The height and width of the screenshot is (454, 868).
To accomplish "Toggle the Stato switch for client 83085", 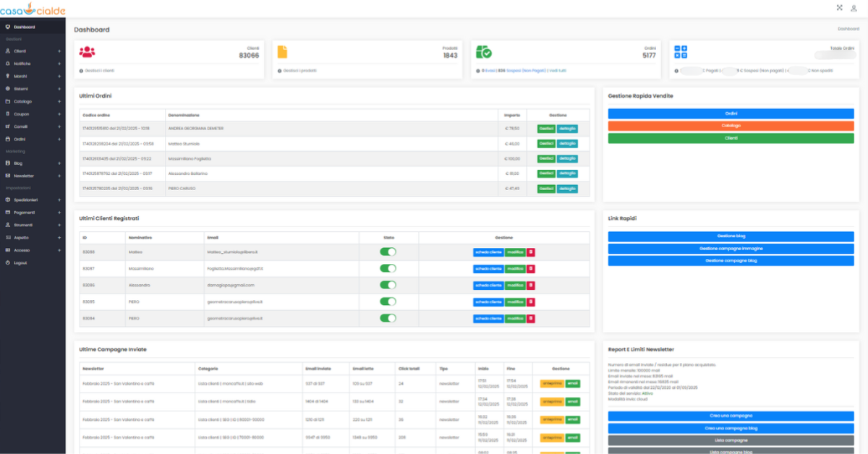I will [388, 301].
